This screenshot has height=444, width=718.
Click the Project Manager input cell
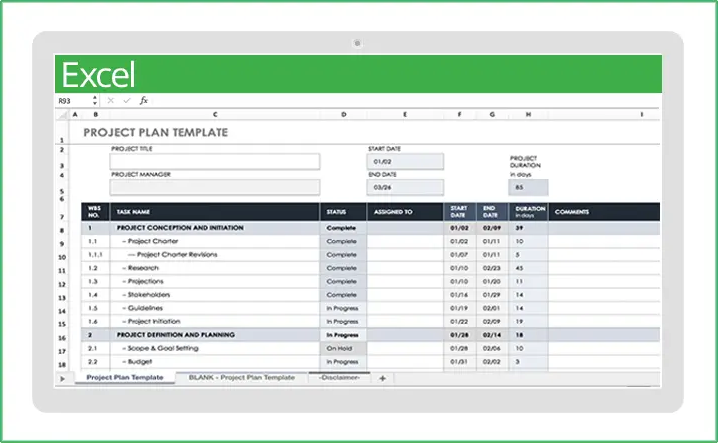click(x=215, y=187)
